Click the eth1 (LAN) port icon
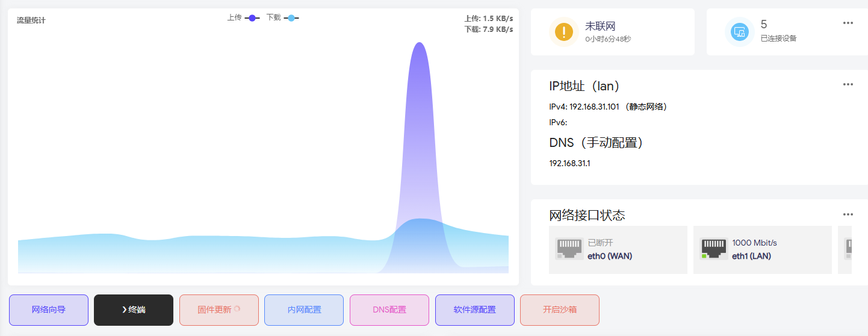This screenshot has height=336, width=868. 713,249
